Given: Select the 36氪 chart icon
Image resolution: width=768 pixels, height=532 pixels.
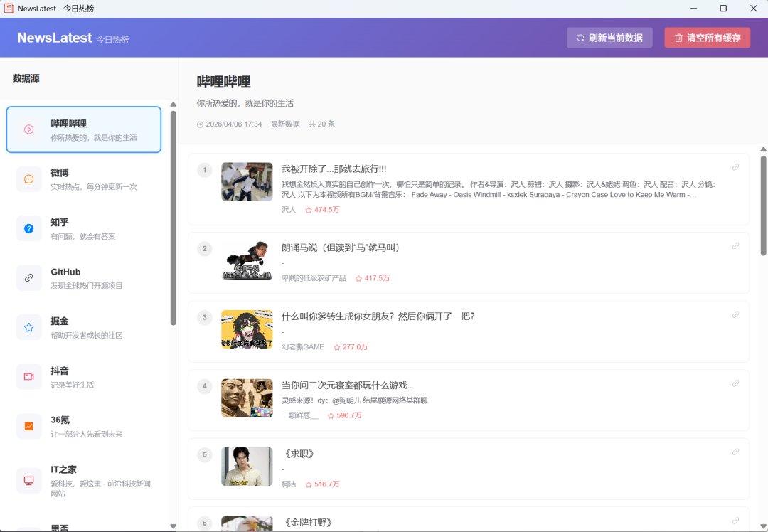Looking at the screenshot, I should (x=28, y=426).
